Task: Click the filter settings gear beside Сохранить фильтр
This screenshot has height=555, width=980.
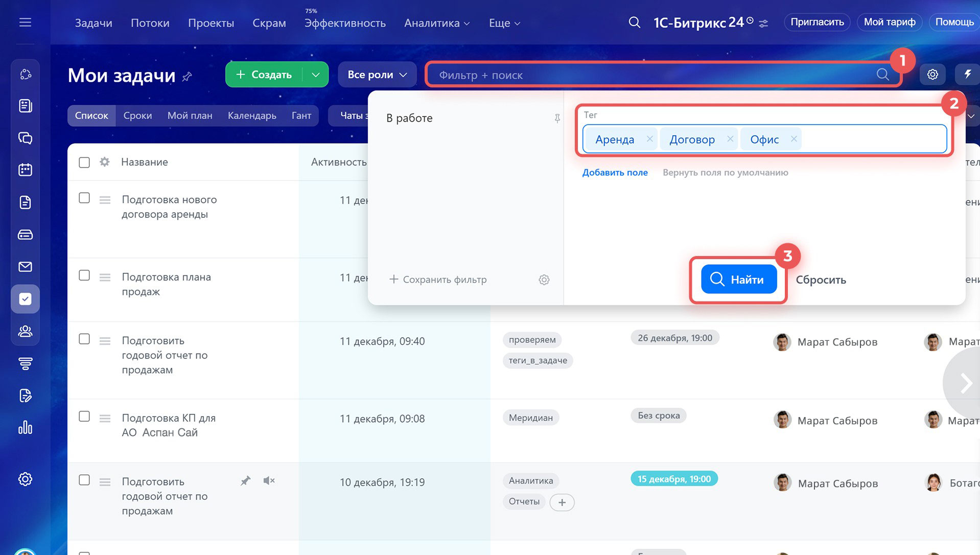Action: (544, 280)
